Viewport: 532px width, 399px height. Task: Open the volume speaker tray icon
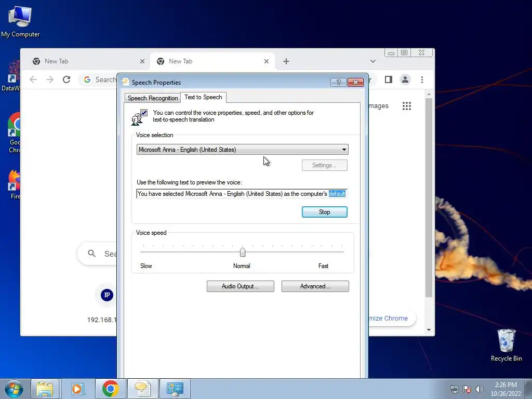point(479,389)
